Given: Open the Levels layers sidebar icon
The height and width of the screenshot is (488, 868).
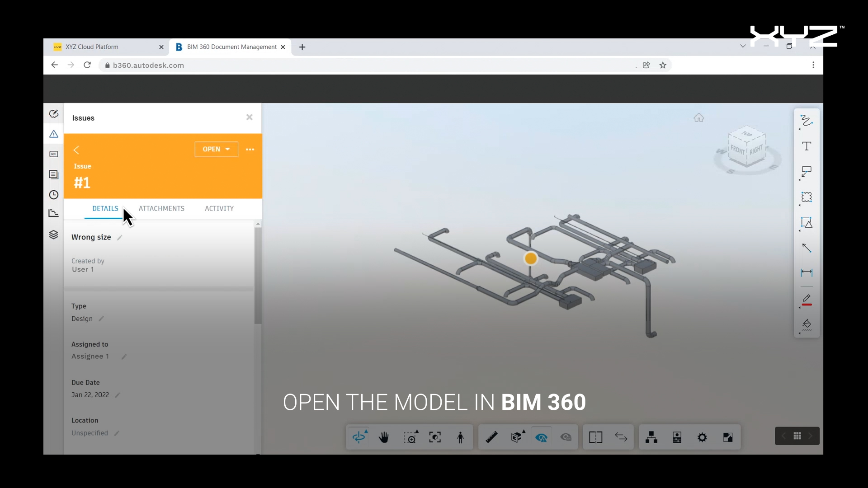Looking at the screenshot, I should [54, 235].
